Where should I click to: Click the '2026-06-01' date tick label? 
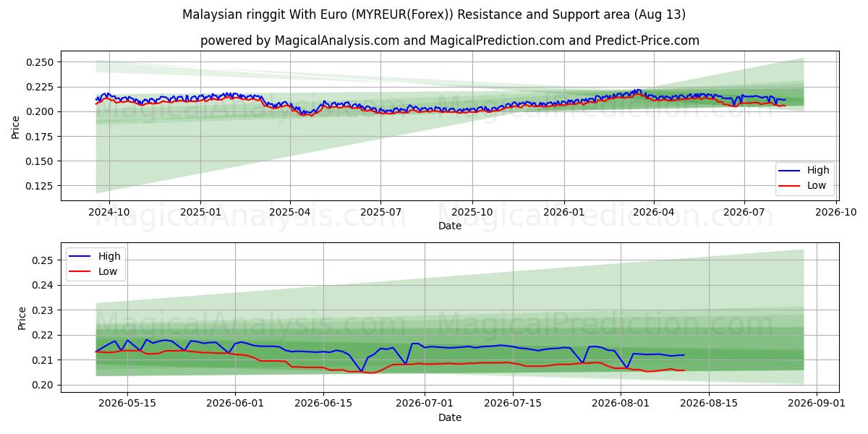tap(236, 404)
